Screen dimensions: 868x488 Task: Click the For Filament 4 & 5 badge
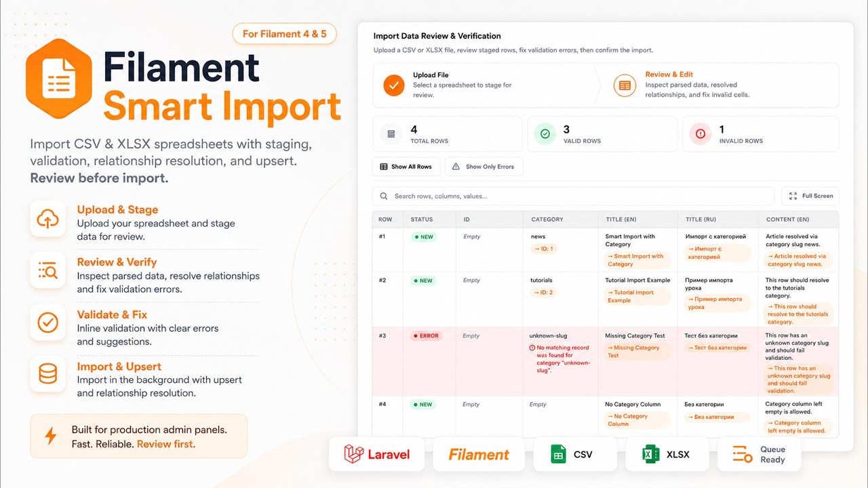[x=285, y=34]
